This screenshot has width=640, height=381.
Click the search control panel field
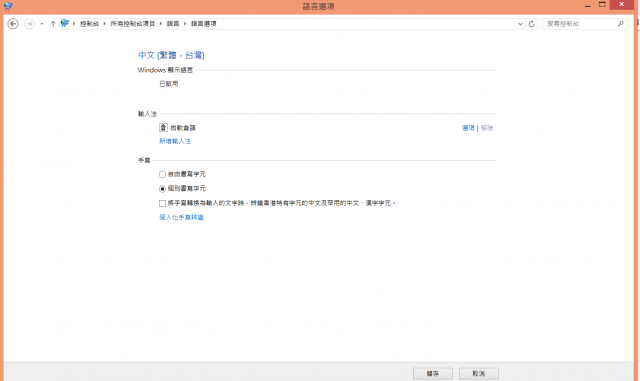pos(585,24)
